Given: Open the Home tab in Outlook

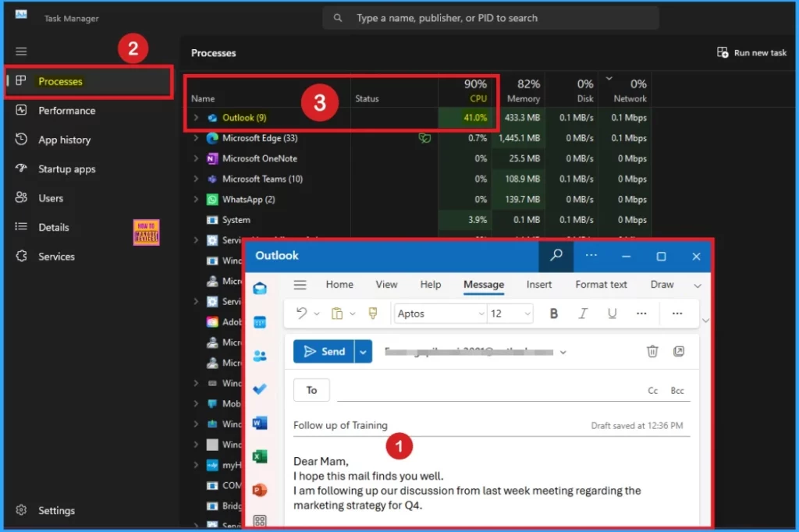Looking at the screenshot, I should pos(339,285).
